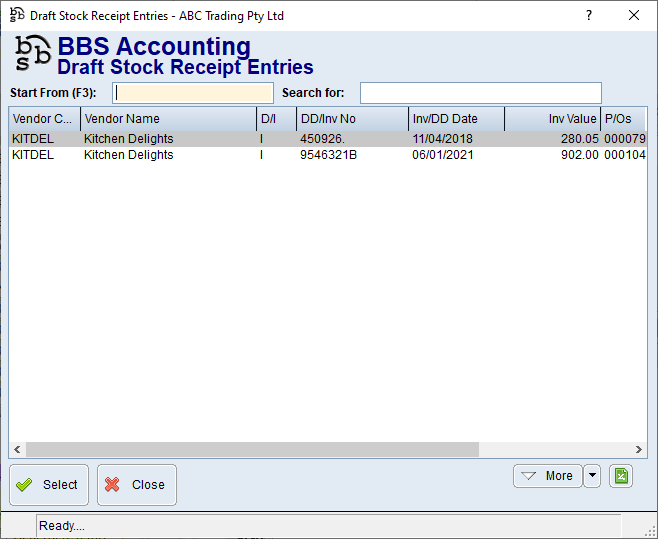Select row with invoice 9546321B
The width and height of the screenshot is (658, 539).
coord(328,155)
